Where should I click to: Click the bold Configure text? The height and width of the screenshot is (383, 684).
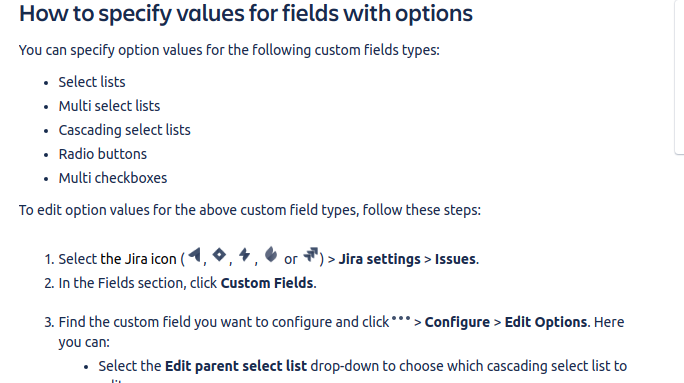click(x=457, y=322)
